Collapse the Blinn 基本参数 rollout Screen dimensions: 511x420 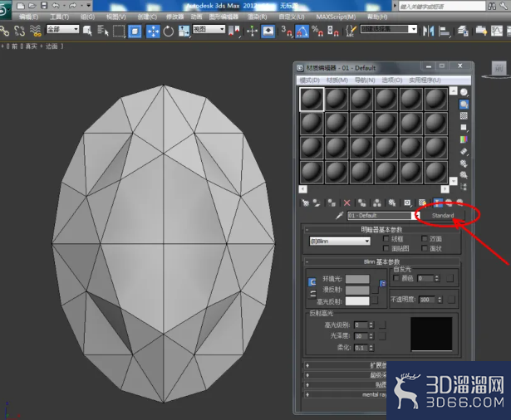(x=381, y=261)
